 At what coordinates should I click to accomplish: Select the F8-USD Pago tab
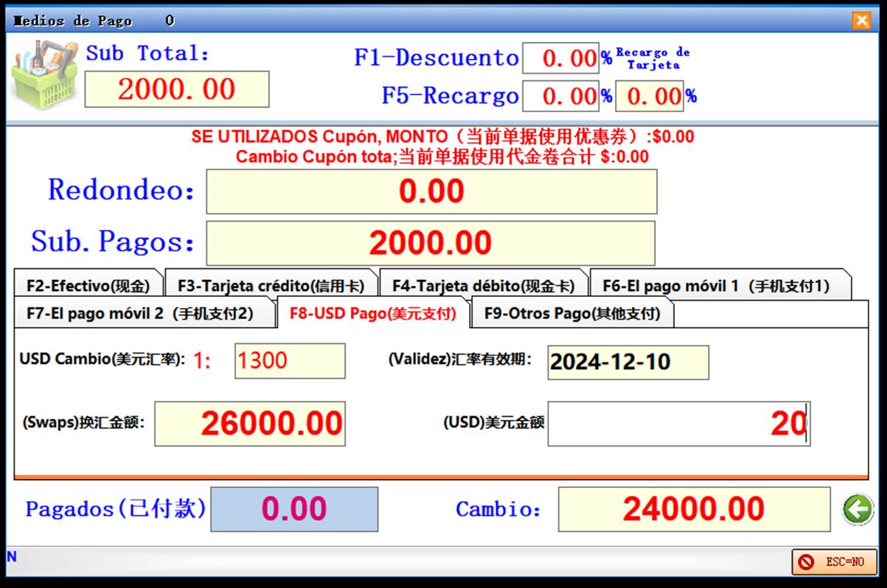click(372, 313)
